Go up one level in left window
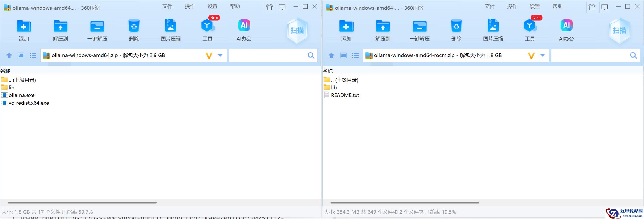The height and width of the screenshot is (219, 644). coord(9,55)
